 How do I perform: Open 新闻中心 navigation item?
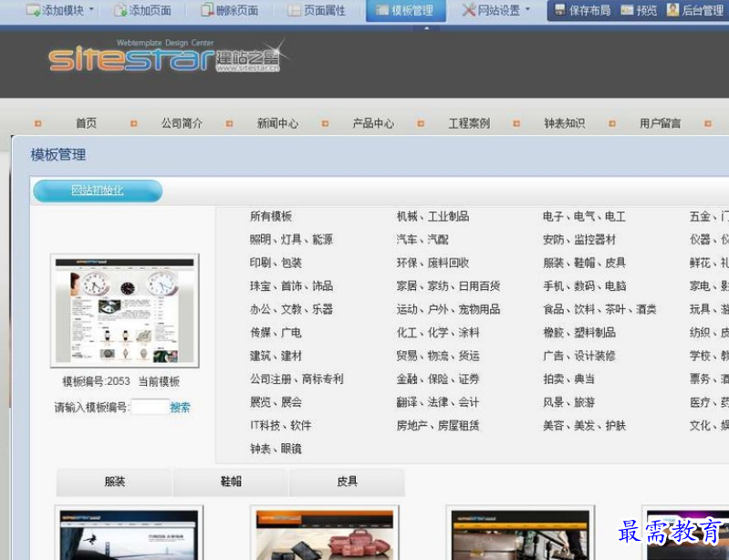coord(277,123)
